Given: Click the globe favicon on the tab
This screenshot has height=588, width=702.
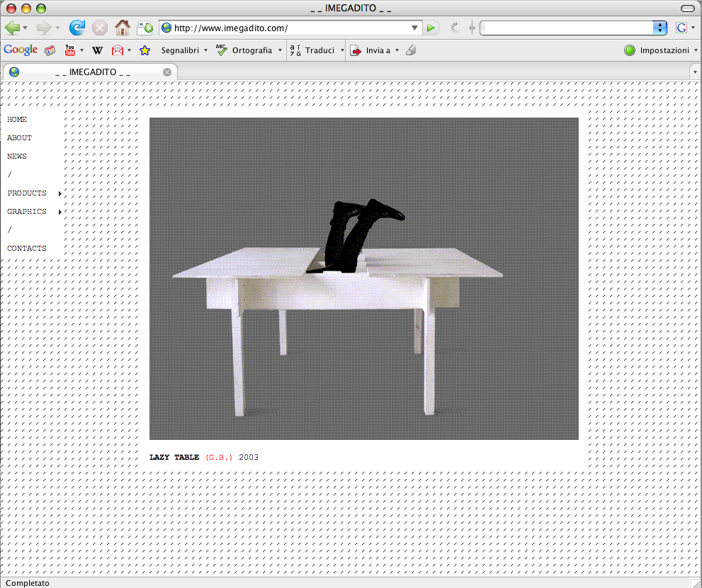Looking at the screenshot, I should (x=14, y=72).
